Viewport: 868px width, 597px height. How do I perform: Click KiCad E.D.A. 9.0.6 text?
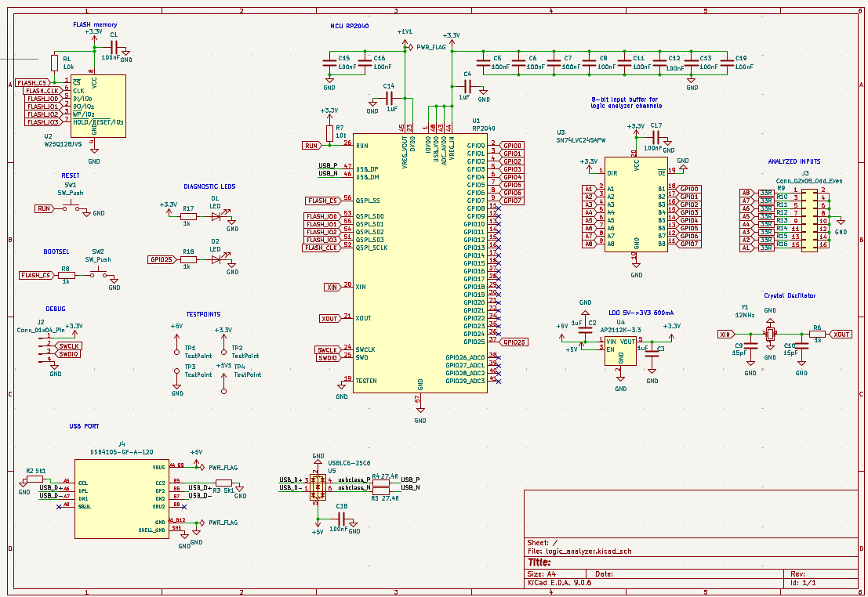(559, 582)
